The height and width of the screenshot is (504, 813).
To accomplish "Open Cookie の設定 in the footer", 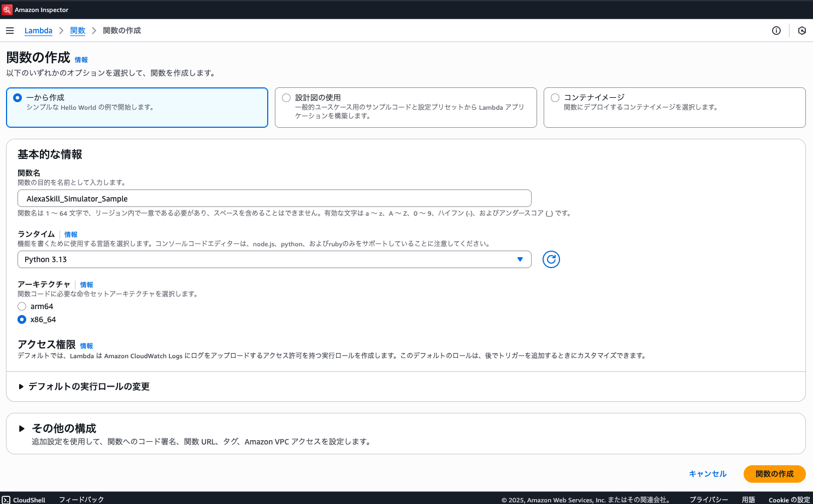I will [788, 500].
